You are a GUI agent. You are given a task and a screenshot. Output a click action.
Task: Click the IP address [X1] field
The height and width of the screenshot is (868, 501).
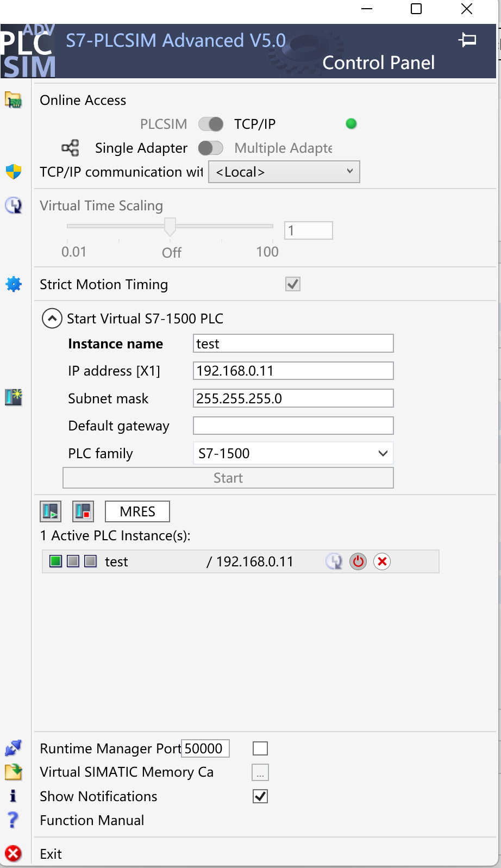coord(293,371)
